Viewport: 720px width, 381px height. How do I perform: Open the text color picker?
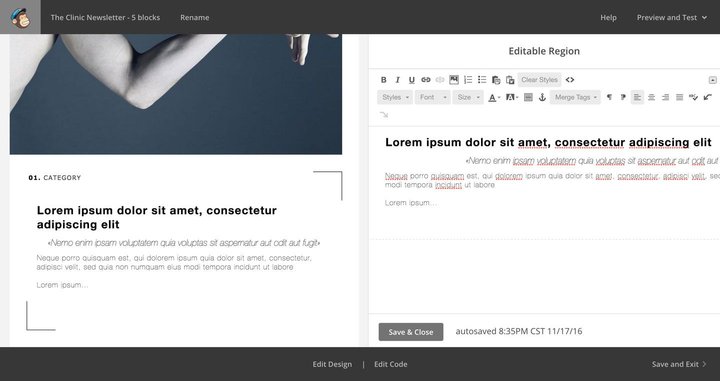(494, 97)
